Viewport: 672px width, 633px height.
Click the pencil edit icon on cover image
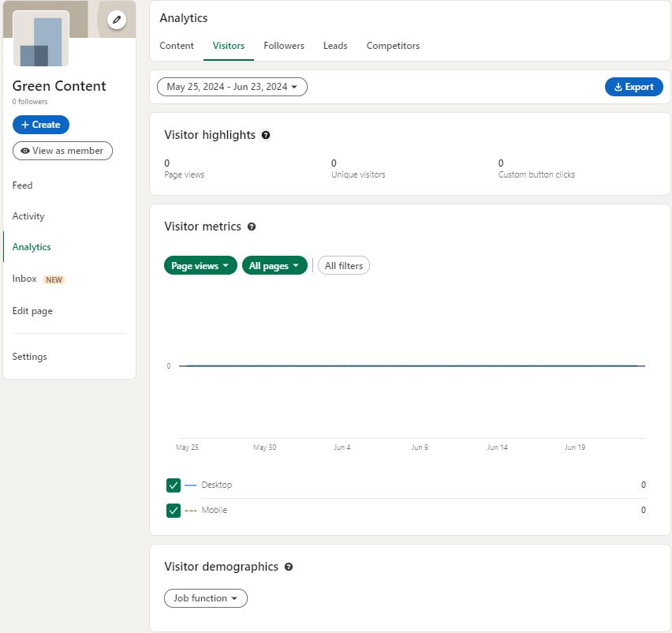[x=117, y=19]
